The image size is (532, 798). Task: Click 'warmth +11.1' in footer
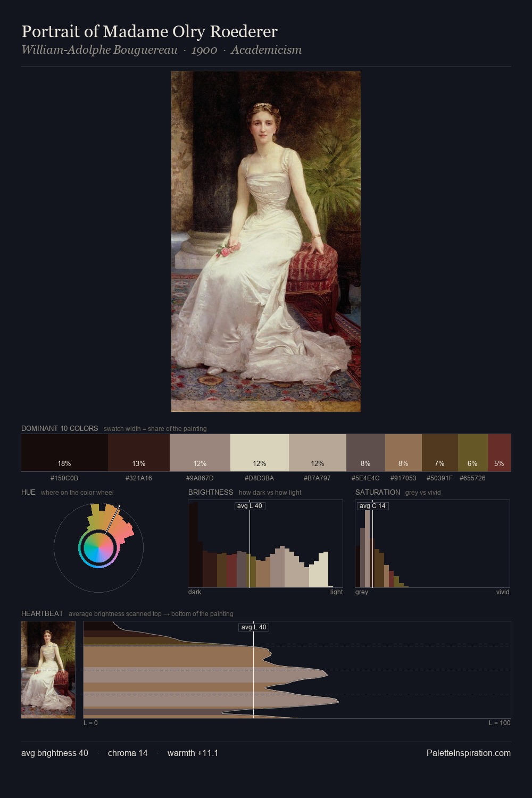(193, 753)
